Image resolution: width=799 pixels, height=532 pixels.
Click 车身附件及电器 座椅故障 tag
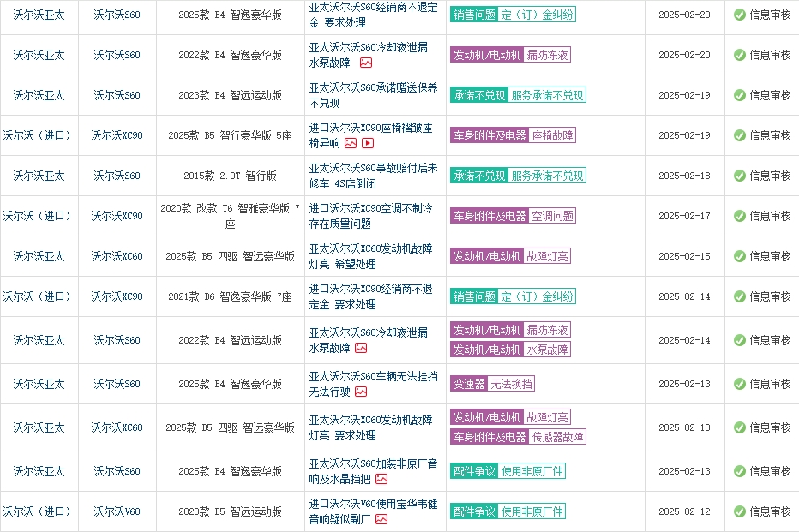(513, 135)
